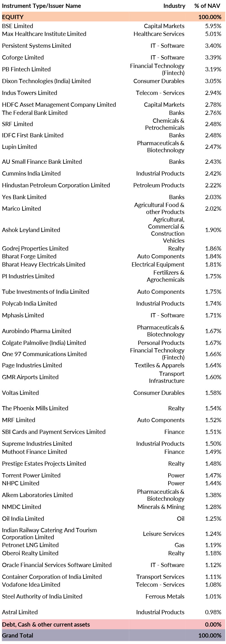Select Max Healthcare Institute Limited entry
Image resolution: width=226 pixels, height=644 pixels.
coord(44,34)
